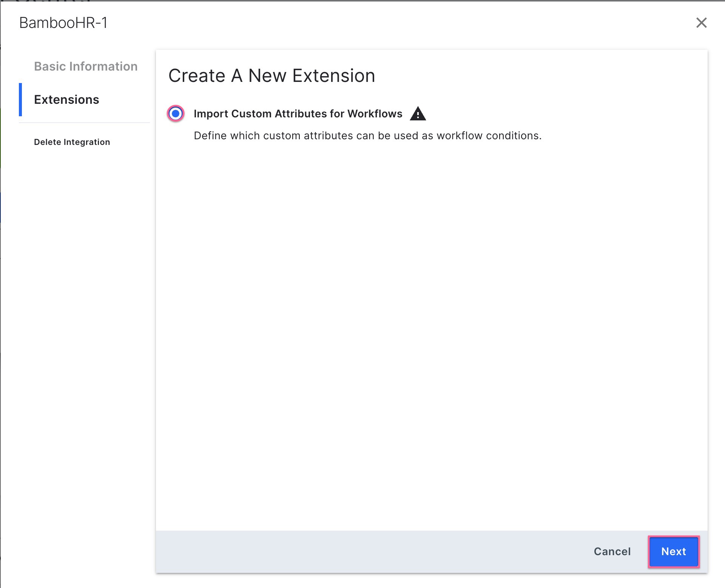
Task: Switch to the Basic Information tab
Action: (86, 66)
